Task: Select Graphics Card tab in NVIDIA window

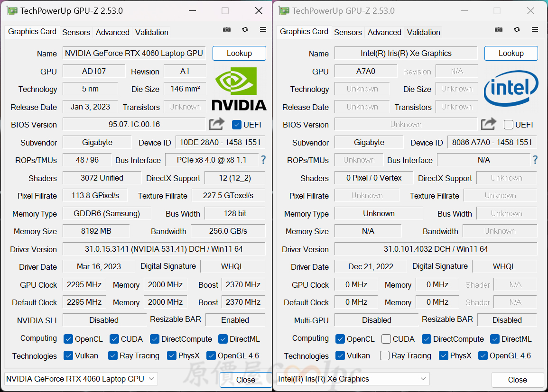Action: coord(32,31)
